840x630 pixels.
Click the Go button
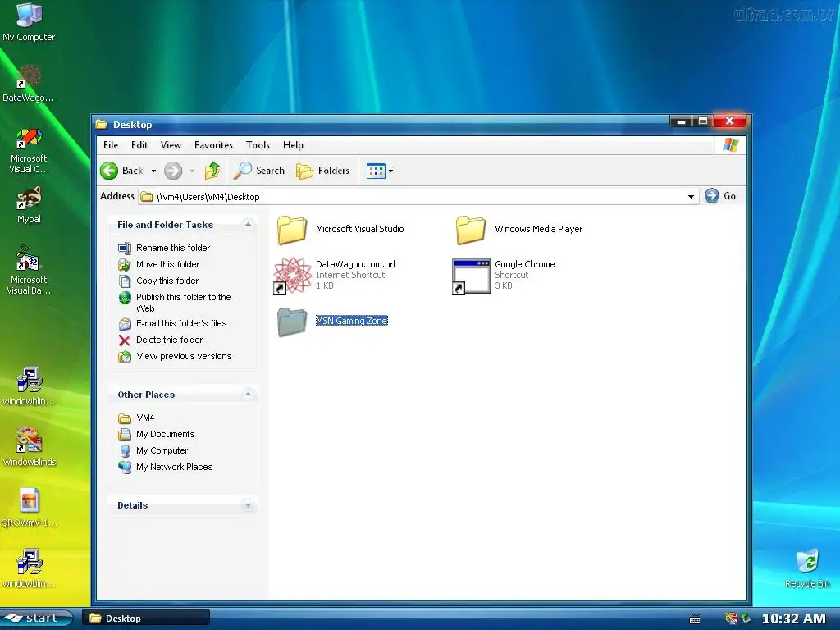click(x=720, y=196)
